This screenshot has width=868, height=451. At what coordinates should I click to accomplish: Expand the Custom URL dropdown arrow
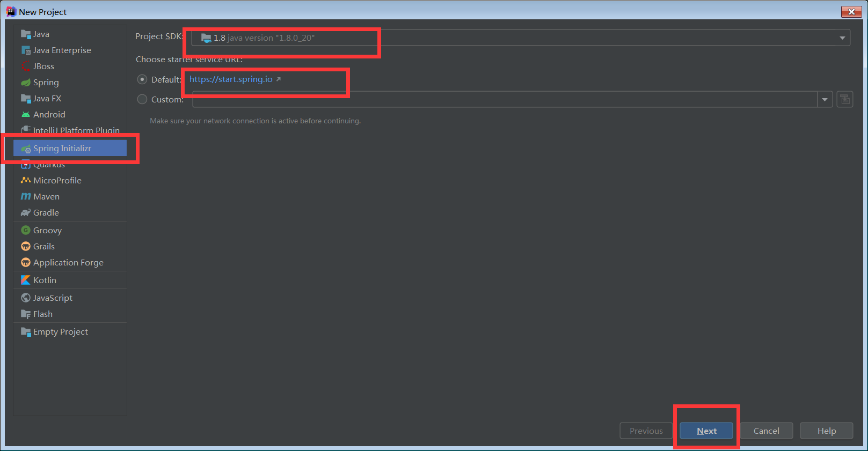pos(825,99)
